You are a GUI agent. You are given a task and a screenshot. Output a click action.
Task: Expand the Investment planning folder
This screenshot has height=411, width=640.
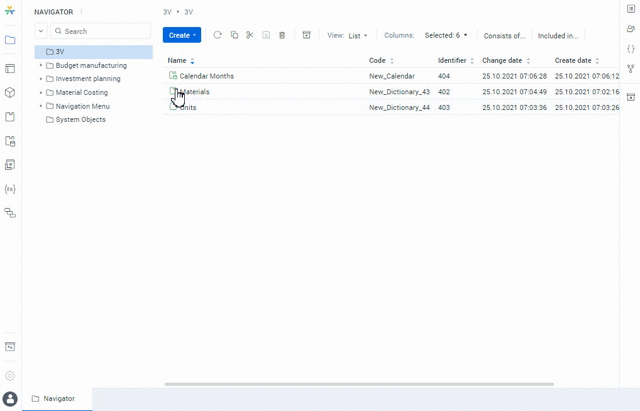[x=41, y=79]
